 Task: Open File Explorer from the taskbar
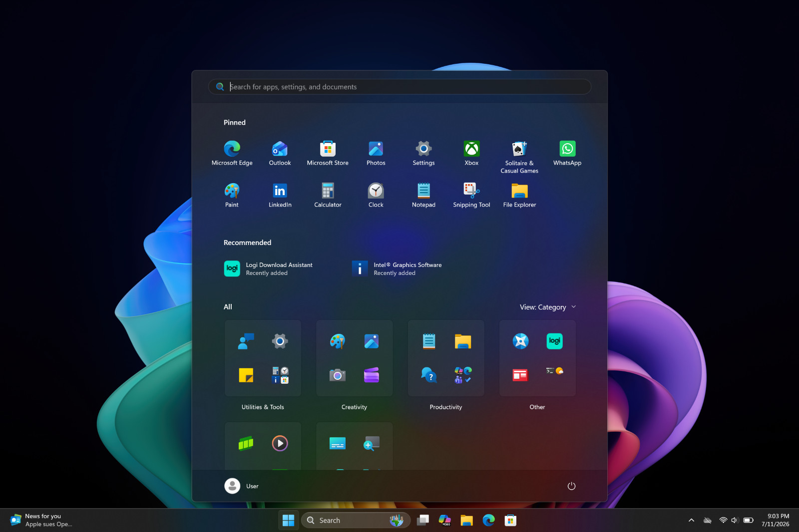pyautogui.click(x=466, y=520)
